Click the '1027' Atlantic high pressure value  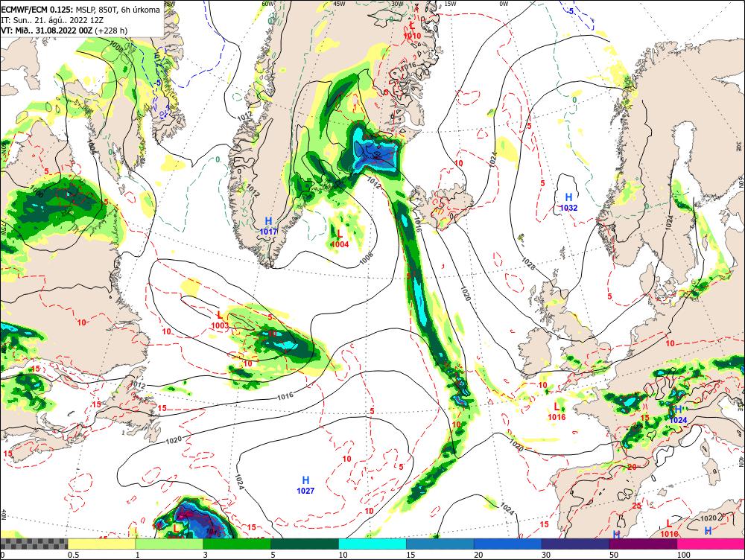(305, 491)
